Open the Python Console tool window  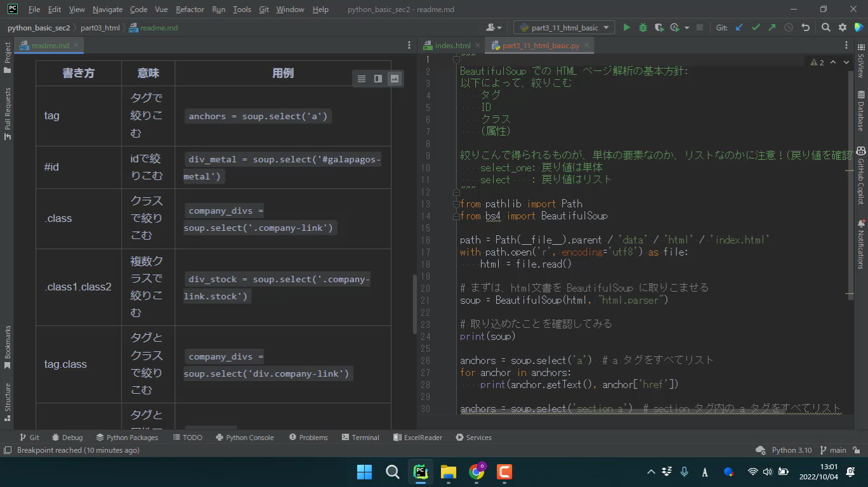pyautogui.click(x=245, y=438)
